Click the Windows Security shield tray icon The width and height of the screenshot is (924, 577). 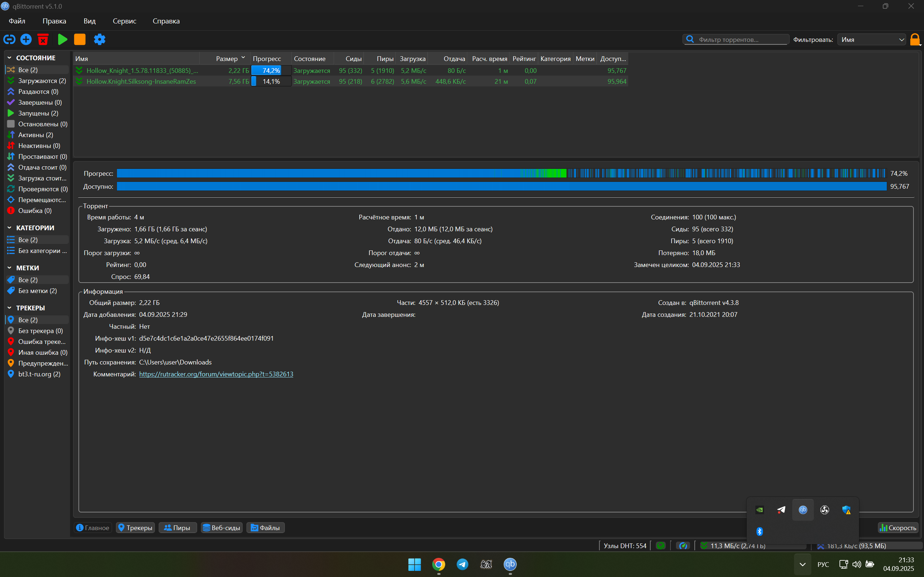846,510
